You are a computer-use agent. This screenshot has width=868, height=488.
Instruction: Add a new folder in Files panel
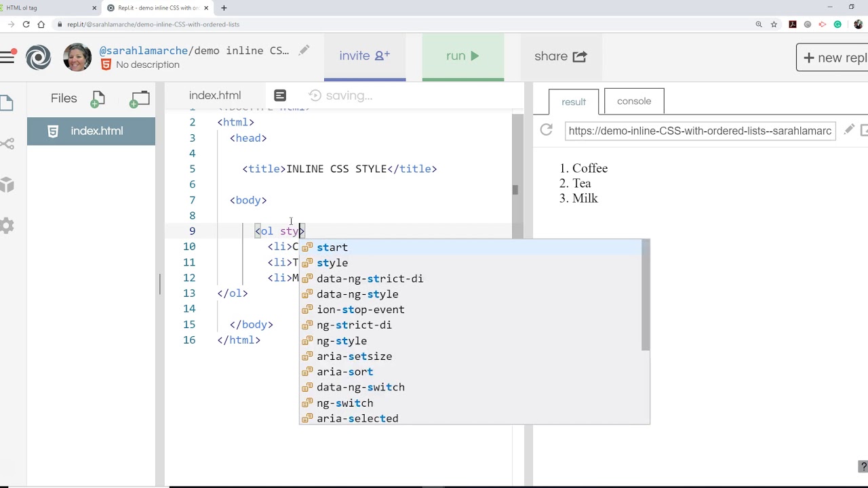pyautogui.click(x=139, y=100)
